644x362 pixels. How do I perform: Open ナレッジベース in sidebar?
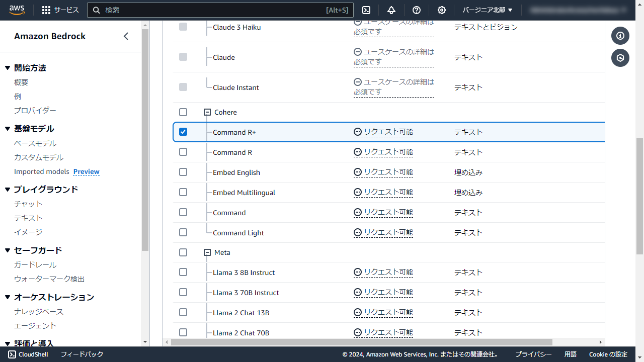[39, 312]
